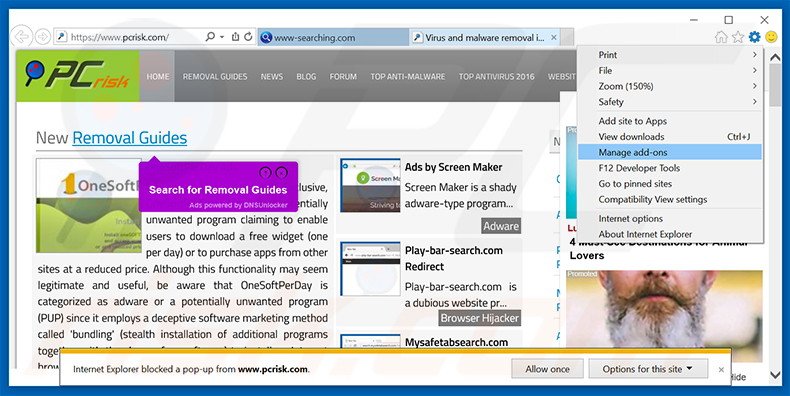
Task: Refresh the page with the reload icon
Action: (248, 37)
